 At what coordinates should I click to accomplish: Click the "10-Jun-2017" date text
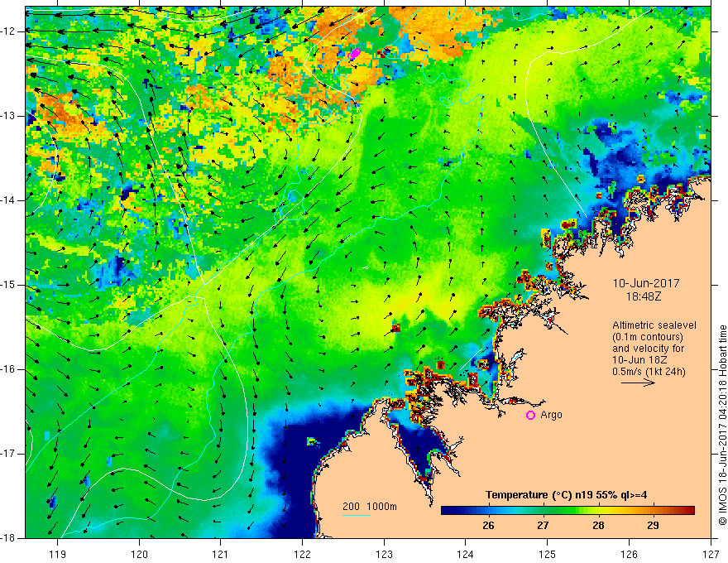tap(646, 283)
